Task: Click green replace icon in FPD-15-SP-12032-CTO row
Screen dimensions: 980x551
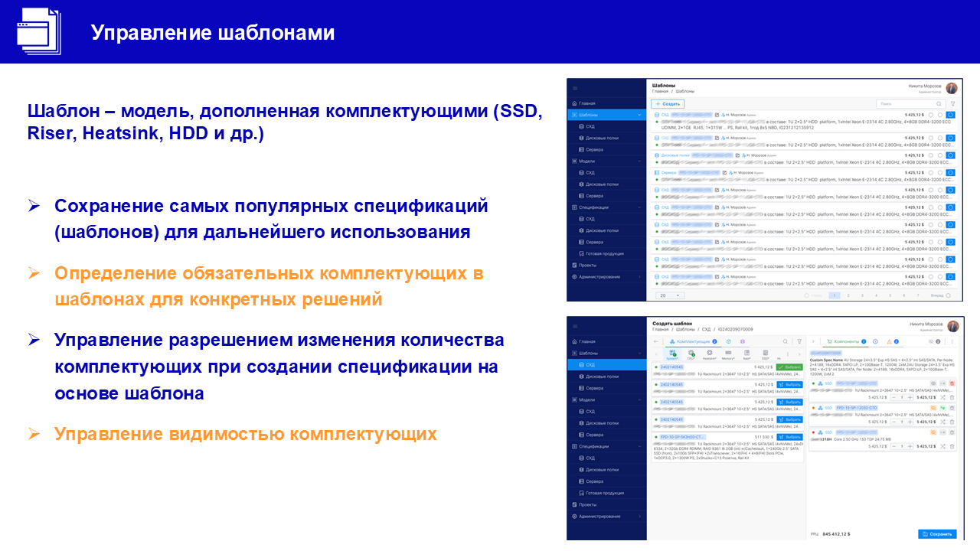Action: (x=942, y=408)
